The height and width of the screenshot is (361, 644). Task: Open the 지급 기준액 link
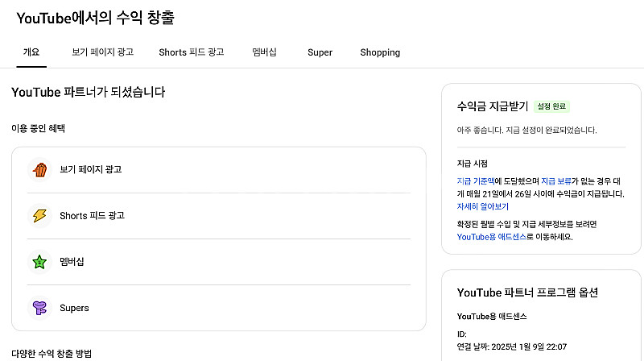point(476,181)
